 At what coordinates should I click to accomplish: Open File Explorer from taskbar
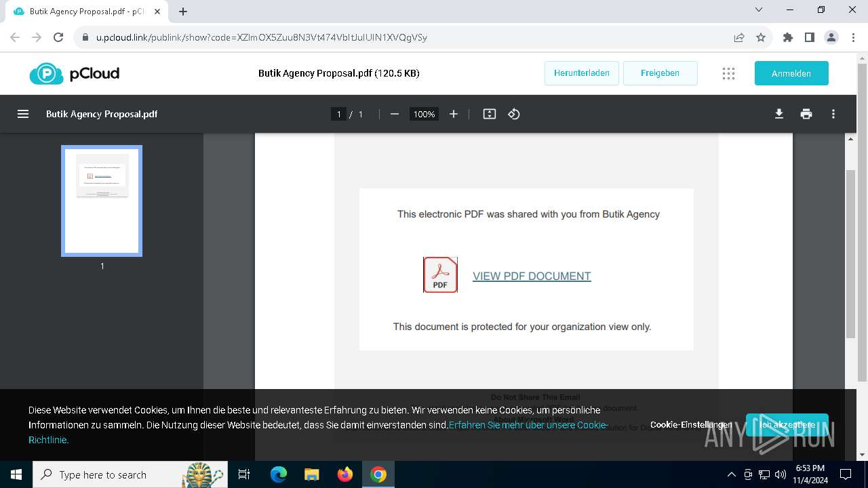coord(312,474)
